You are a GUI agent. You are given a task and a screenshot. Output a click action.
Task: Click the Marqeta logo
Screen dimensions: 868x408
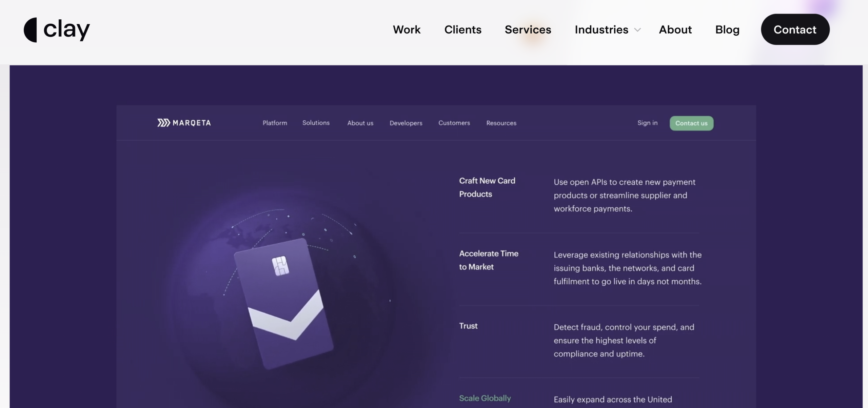click(x=184, y=123)
